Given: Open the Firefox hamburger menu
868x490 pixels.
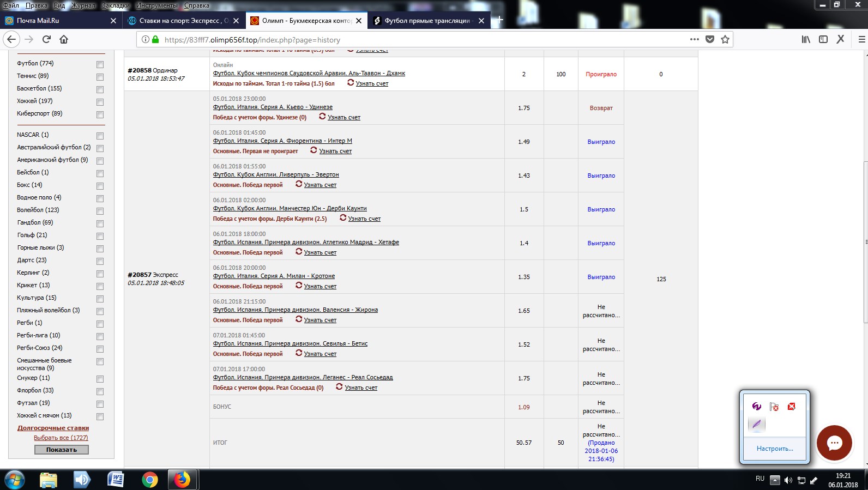Looking at the screenshot, I should click(x=862, y=39).
